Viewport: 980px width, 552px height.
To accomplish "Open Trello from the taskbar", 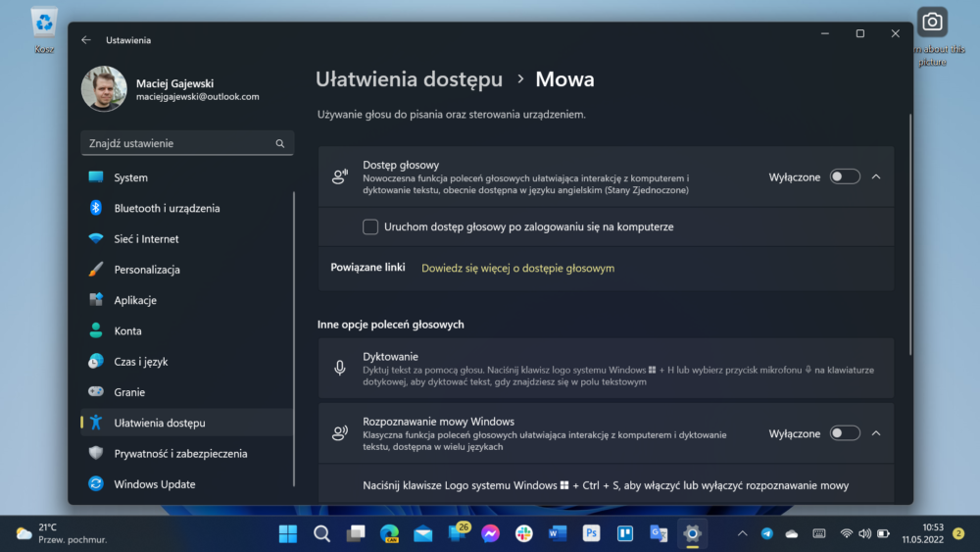I will click(625, 534).
